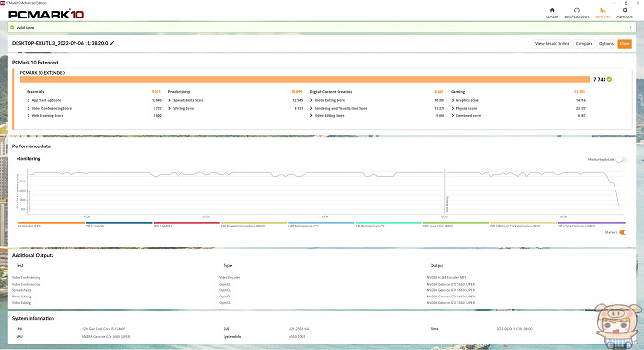Click the pencil icon to rename result
The image size is (644, 350).
point(112,43)
